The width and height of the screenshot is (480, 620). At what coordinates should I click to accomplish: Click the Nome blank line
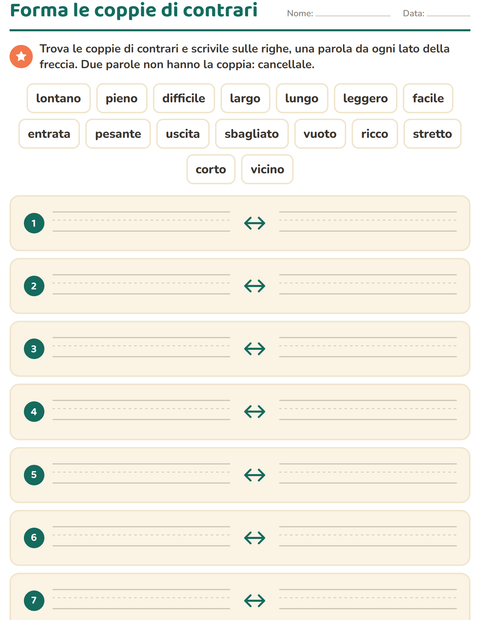pyautogui.click(x=353, y=14)
